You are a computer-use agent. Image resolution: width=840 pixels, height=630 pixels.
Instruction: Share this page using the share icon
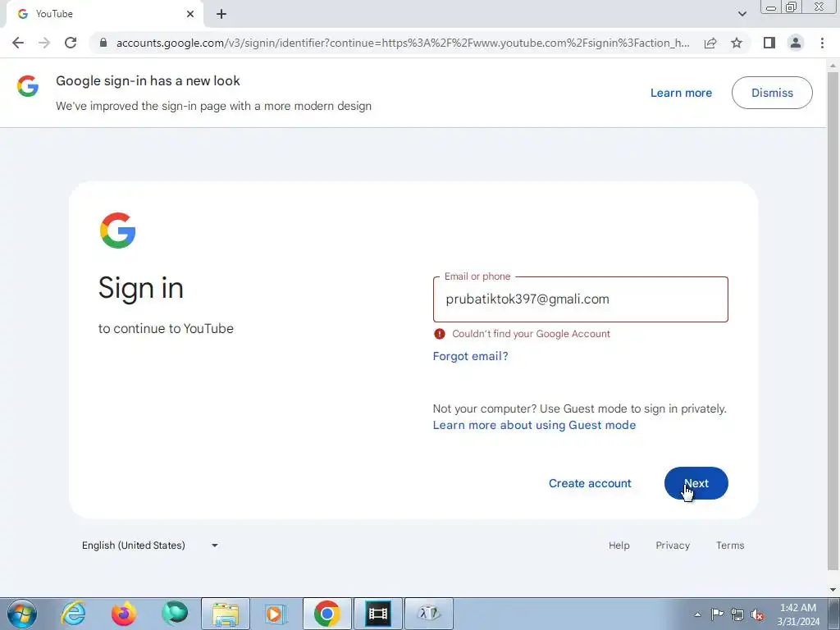[710, 43]
